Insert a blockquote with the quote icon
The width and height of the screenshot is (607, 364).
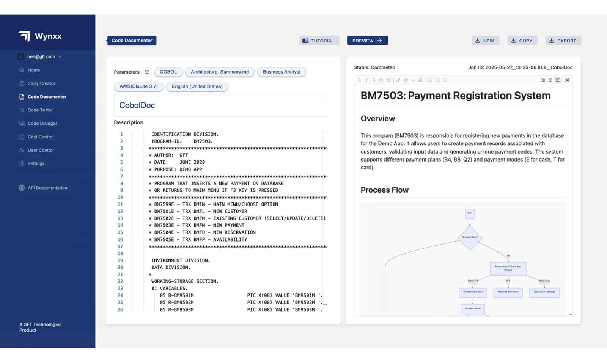point(406,80)
